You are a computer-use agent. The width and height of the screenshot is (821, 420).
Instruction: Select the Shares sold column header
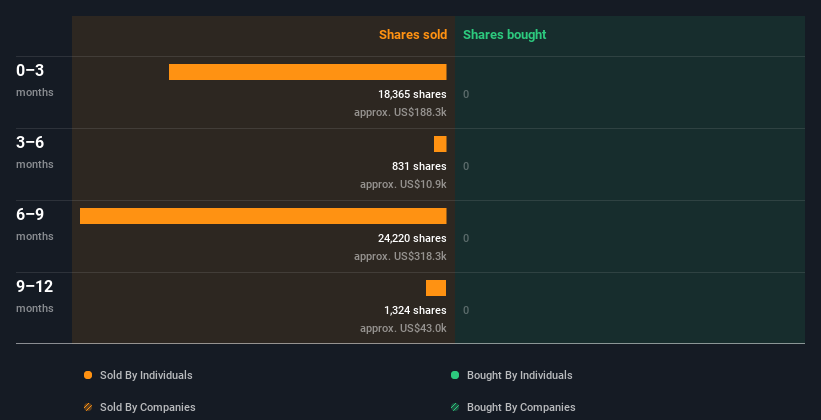pyautogui.click(x=412, y=35)
